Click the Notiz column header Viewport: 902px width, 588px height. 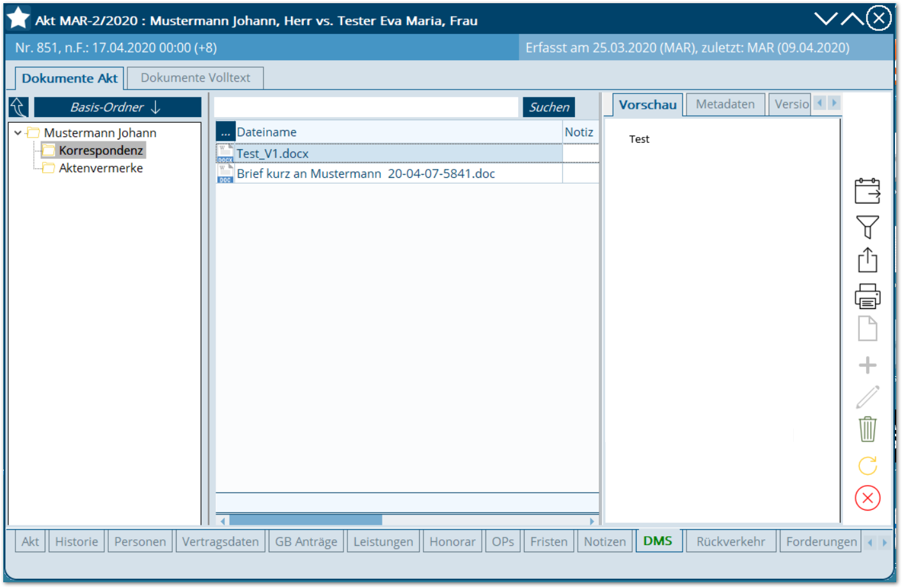581,132
